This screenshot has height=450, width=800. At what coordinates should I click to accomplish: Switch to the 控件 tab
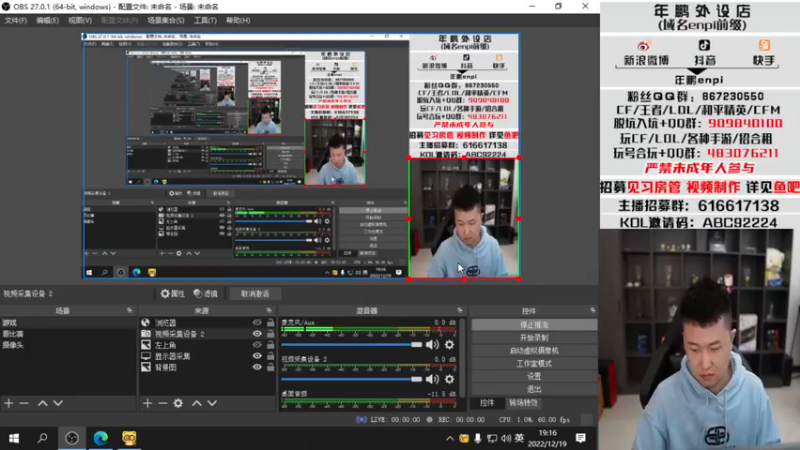tap(487, 403)
